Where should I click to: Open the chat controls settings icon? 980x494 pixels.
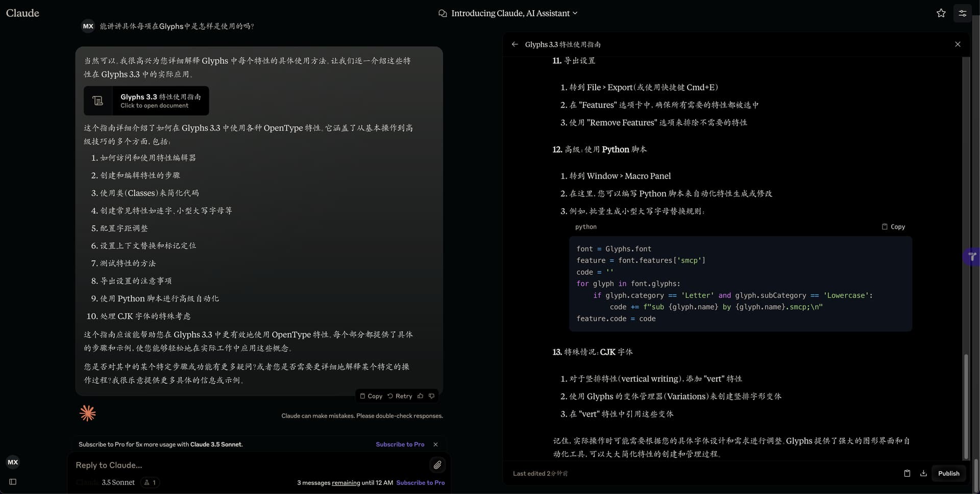962,13
